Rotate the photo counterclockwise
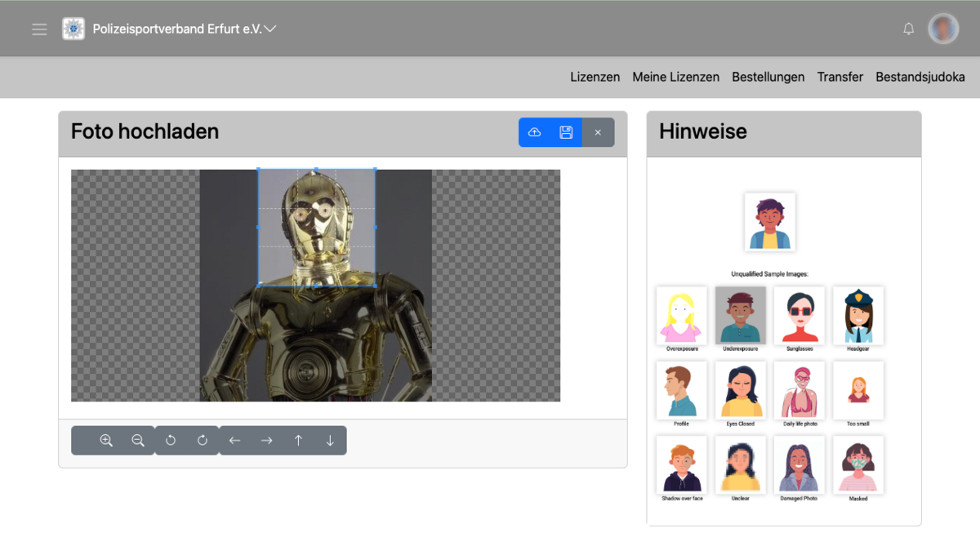This screenshot has height=555, width=980. pos(171,441)
